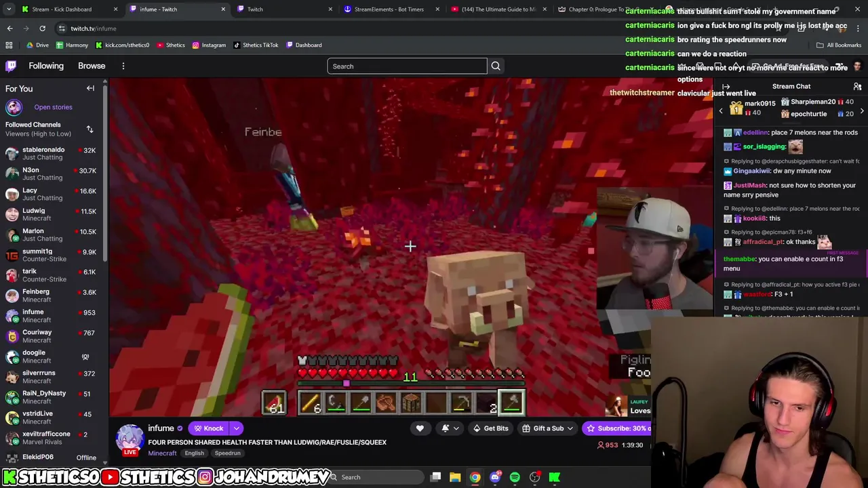Open Task View in the taskbar
Viewport: 868px width, 488px height.
tap(436, 477)
